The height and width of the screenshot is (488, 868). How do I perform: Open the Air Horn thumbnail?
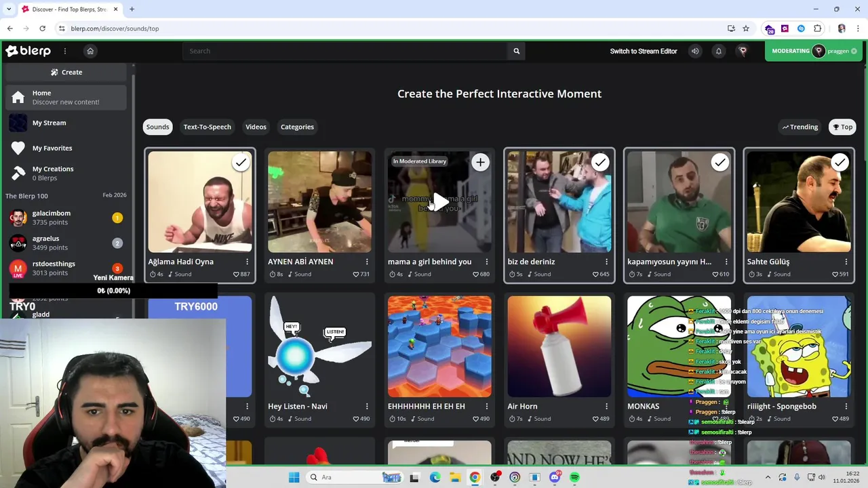tap(559, 346)
